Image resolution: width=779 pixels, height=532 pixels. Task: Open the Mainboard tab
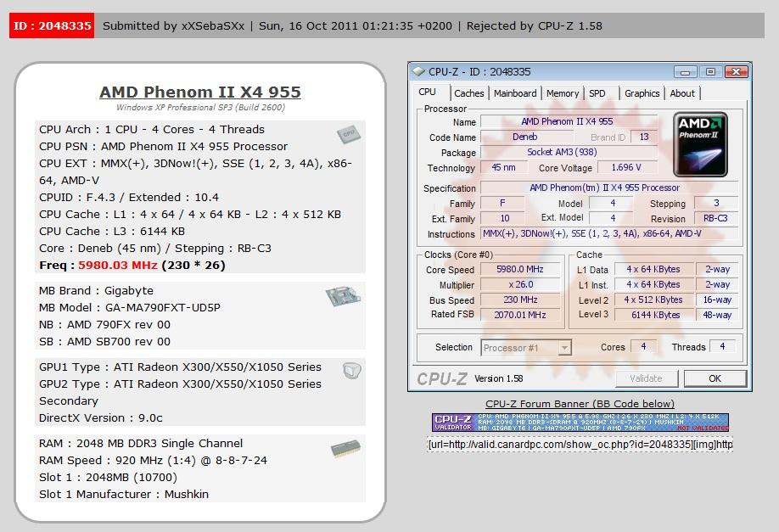pos(515,93)
